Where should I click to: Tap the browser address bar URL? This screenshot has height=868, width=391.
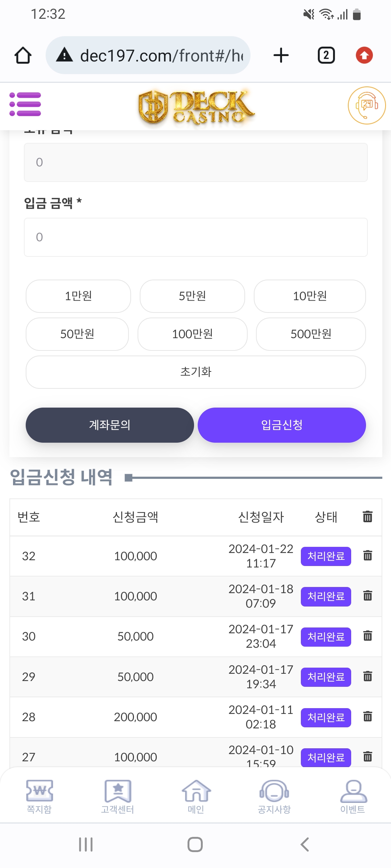tap(161, 56)
